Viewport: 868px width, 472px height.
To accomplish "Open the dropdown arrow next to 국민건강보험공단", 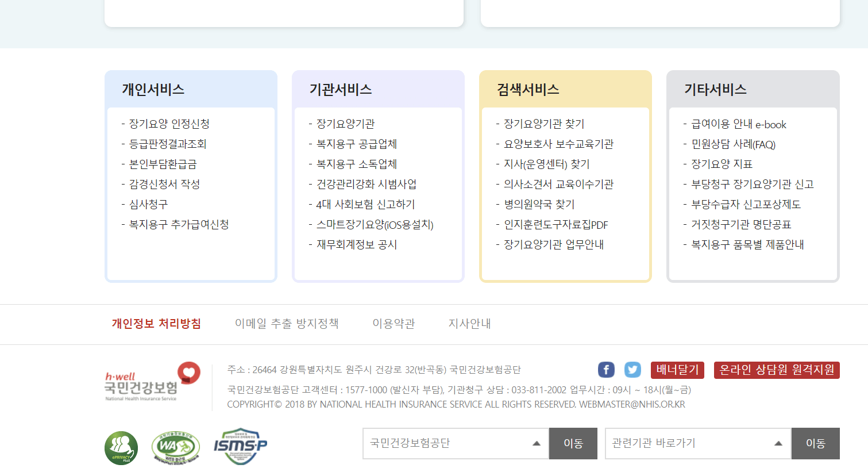I will pos(537,443).
